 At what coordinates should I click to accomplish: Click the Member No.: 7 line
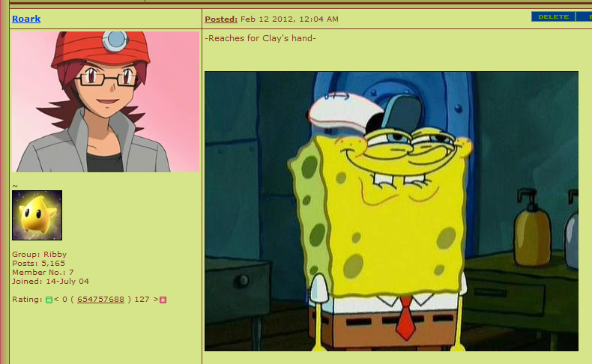43,273
